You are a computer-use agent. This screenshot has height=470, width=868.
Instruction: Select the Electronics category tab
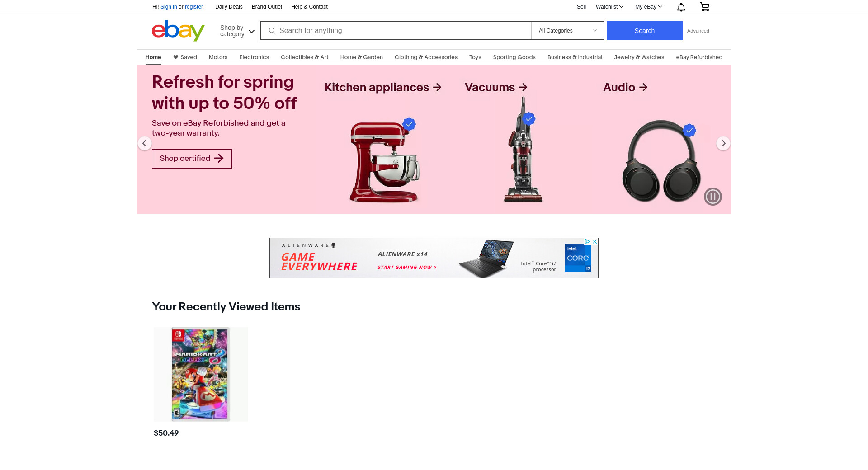(254, 57)
